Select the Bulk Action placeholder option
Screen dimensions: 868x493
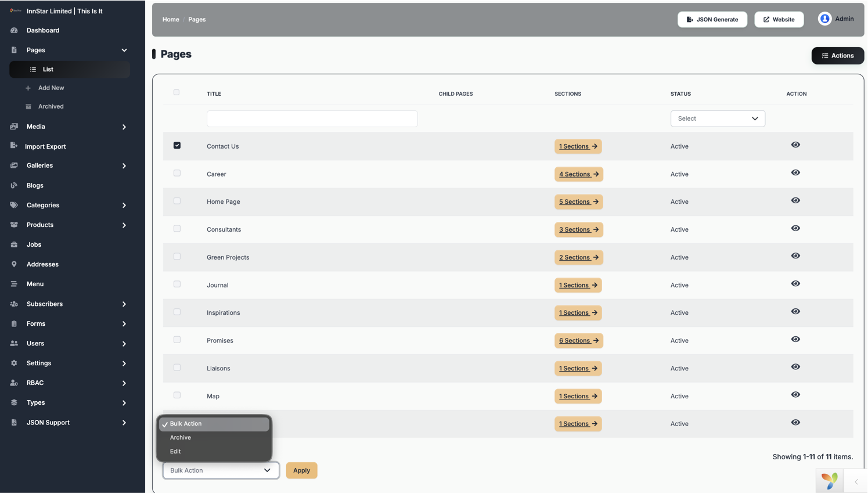[x=214, y=424]
